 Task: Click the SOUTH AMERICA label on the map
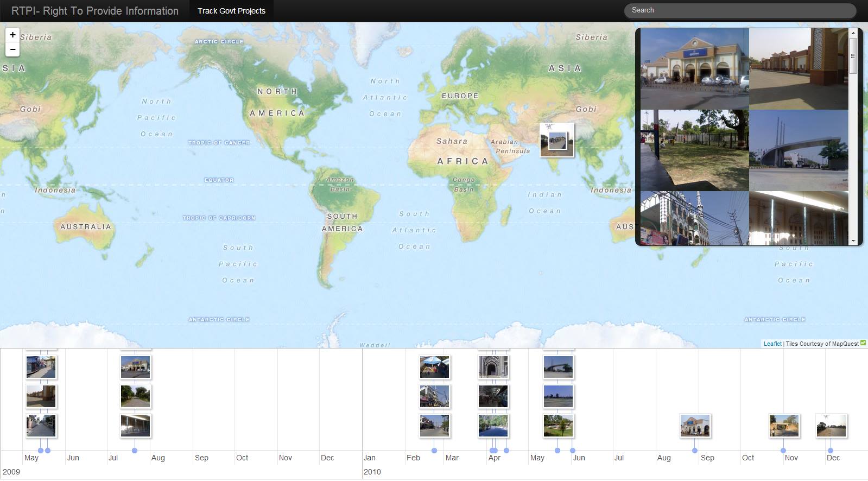coord(342,222)
